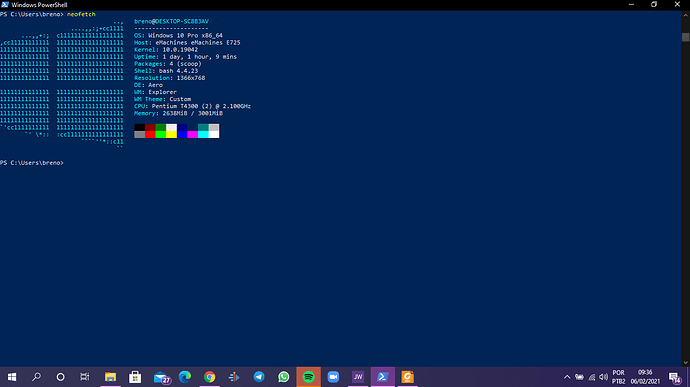Viewport: 690px width, 387px height.
Task: Click scrollbar down arrow in PowerShell
Action: click(x=686, y=363)
